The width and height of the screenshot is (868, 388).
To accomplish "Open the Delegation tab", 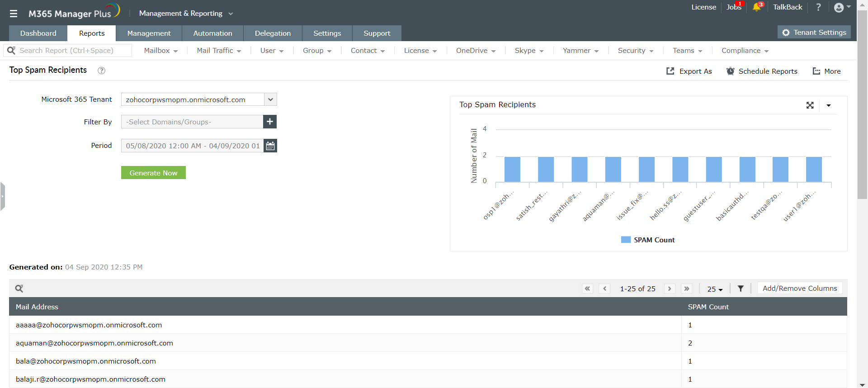I will point(273,33).
